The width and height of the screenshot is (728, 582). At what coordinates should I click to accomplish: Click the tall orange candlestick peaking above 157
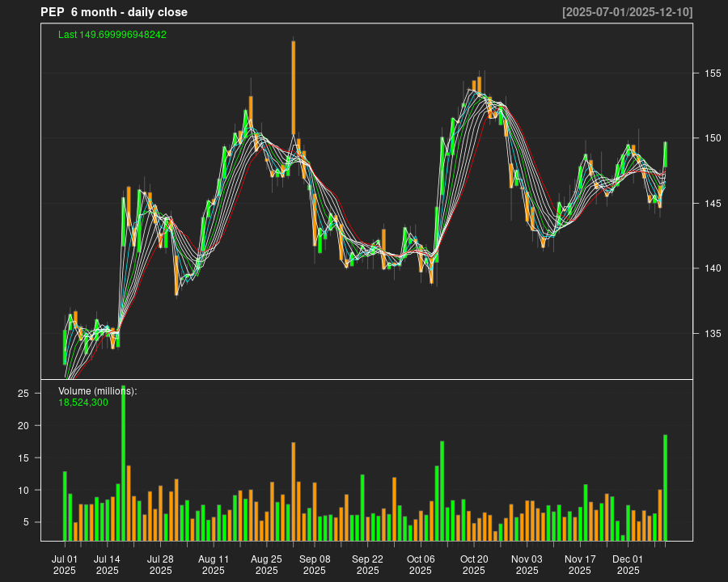[294, 87]
